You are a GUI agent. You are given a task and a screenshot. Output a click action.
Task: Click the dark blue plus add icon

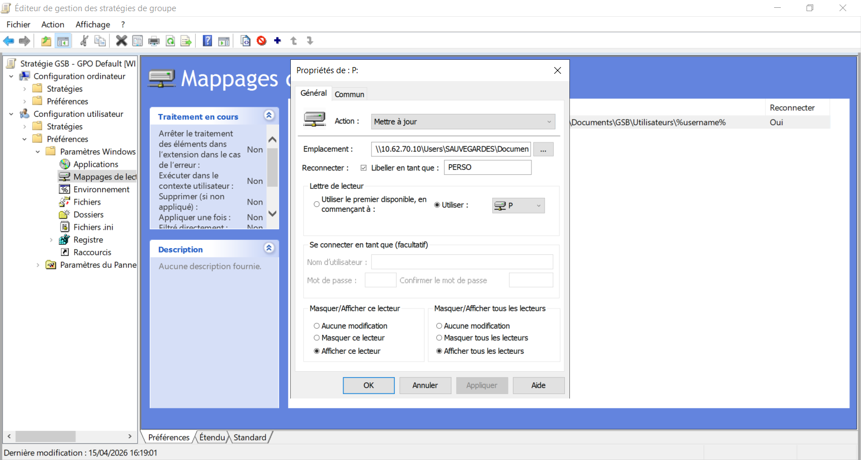[x=277, y=40]
